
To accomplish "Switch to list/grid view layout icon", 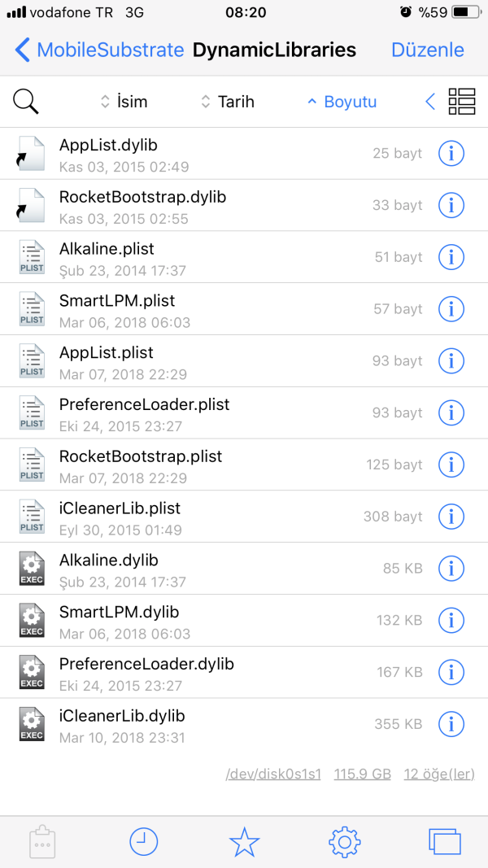I will pyautogui.click(x=461, y=102).
